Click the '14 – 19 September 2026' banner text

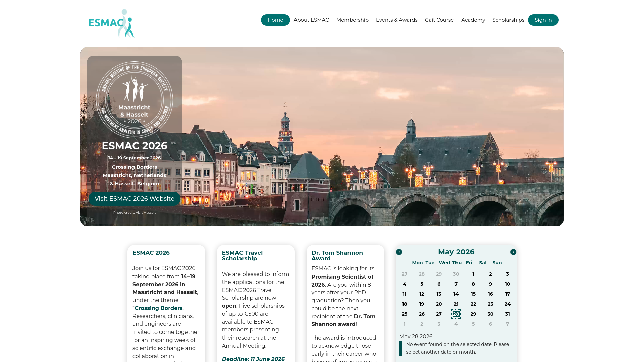tap(135, 158)
